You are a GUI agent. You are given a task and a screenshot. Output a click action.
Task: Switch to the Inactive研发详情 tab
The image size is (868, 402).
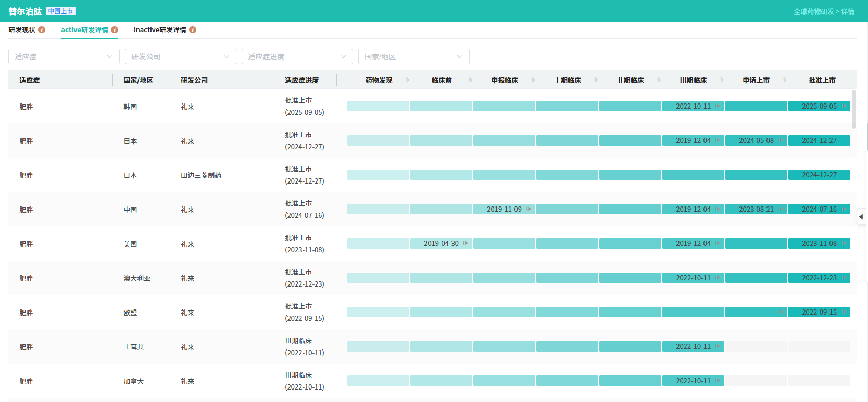160,30
